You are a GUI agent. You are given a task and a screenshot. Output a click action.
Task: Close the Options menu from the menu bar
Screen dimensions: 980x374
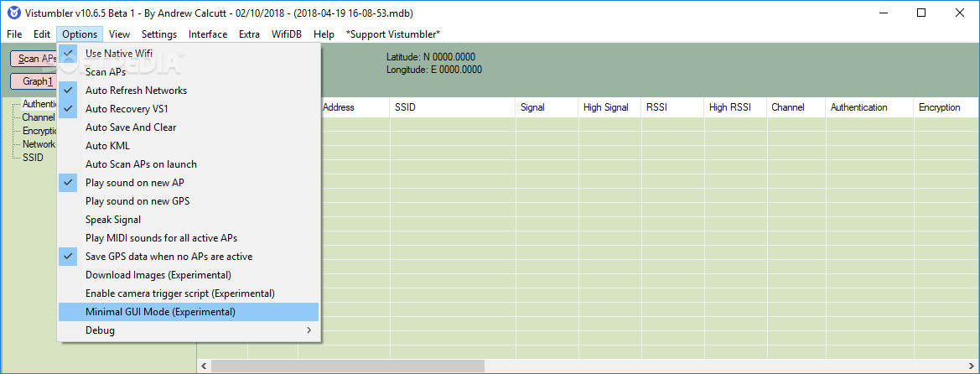point(80,34)
